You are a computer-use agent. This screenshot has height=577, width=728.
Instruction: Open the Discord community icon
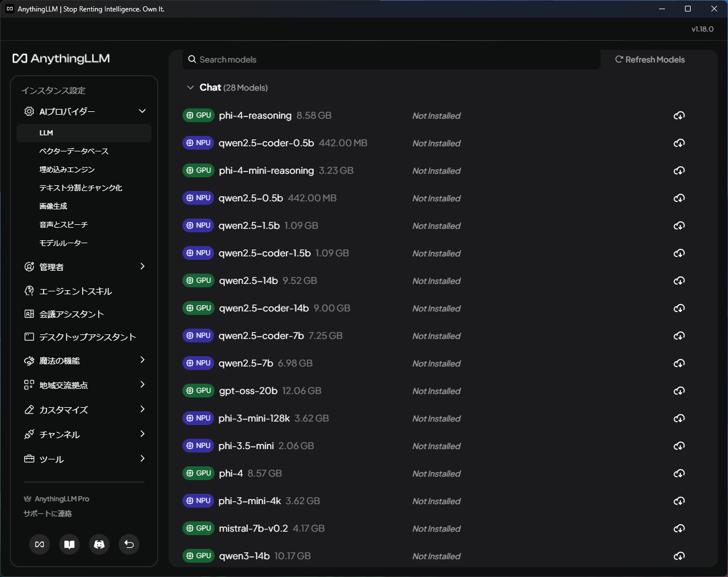99,544
